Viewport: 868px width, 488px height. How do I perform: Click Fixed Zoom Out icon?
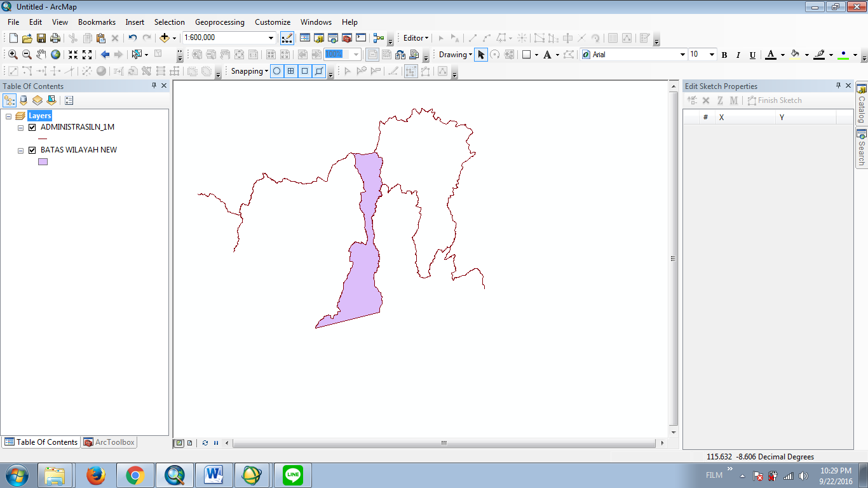tap(87, 55)
